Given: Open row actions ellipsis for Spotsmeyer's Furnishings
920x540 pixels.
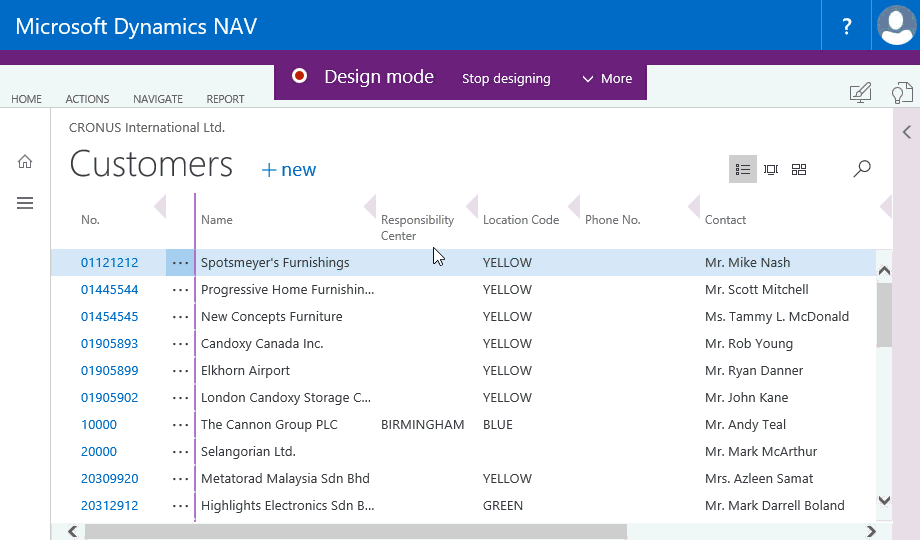Looking at the screenshot, I should point(180,263).
